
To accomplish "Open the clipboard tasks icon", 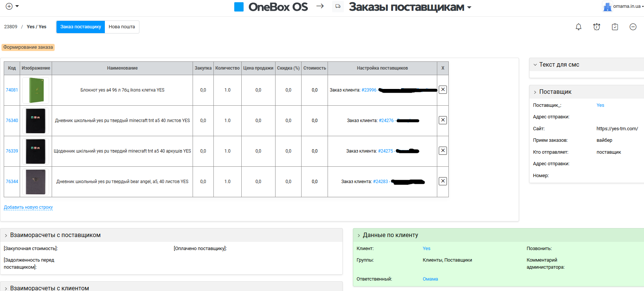I will coord(615,27).
